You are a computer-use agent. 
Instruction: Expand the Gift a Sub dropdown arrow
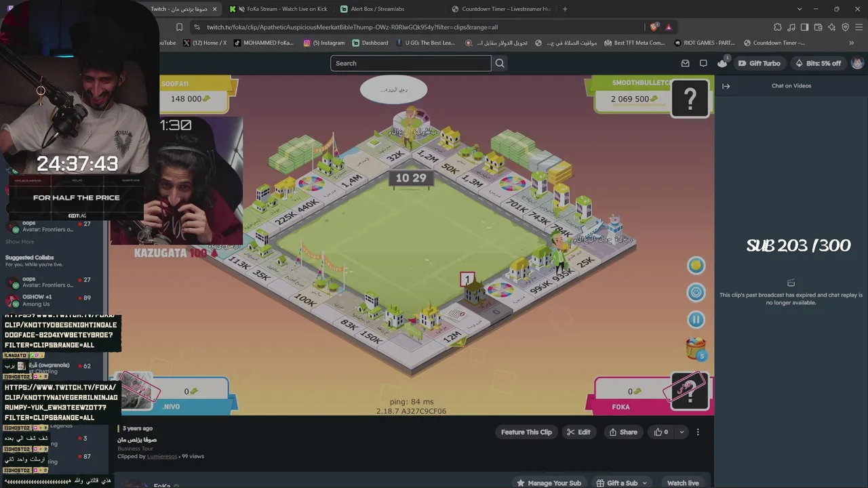644,483
